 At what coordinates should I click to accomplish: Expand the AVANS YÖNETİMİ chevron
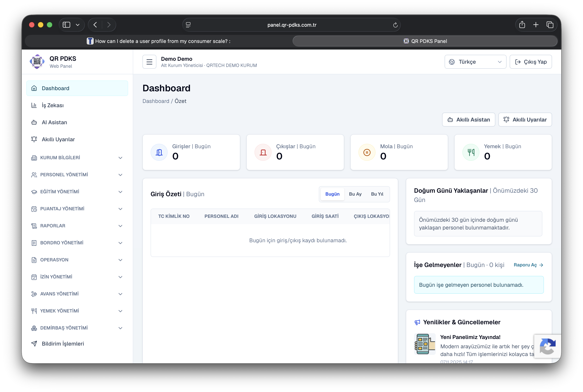[120, 294]
